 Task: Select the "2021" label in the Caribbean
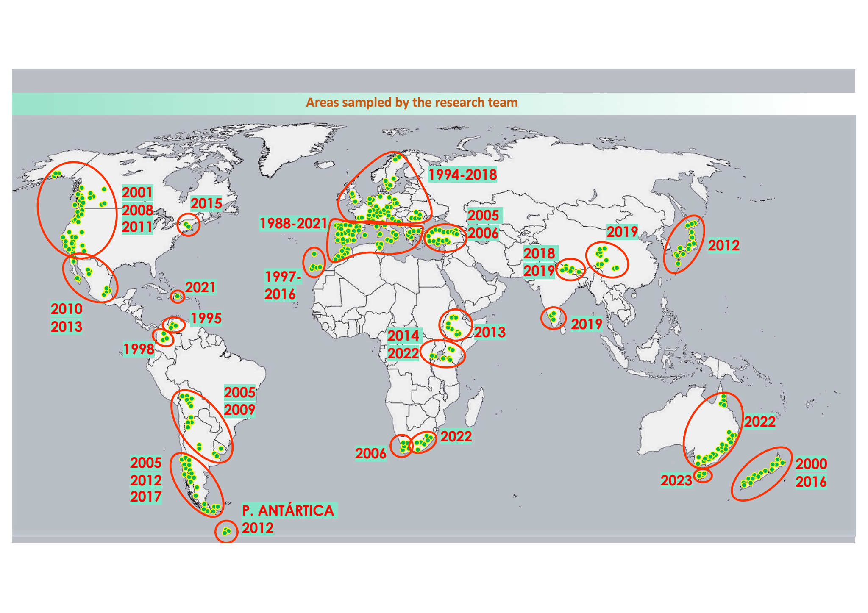click(200, 287)
